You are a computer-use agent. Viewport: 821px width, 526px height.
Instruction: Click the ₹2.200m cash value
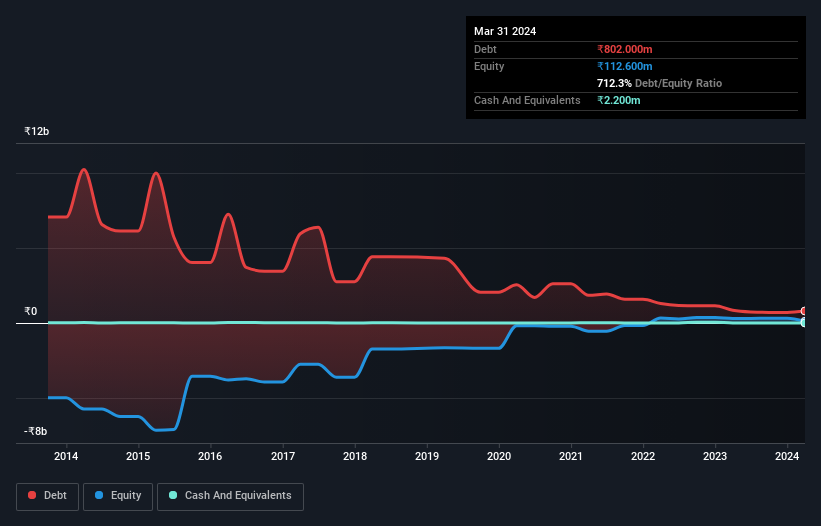(x=618, y=100)
